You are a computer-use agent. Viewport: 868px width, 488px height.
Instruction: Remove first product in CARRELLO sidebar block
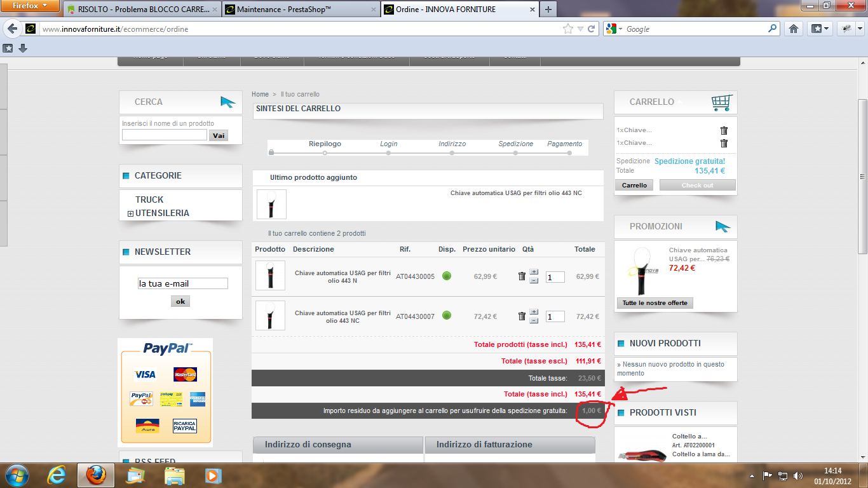pyautogui.click(x=724, y=131)
